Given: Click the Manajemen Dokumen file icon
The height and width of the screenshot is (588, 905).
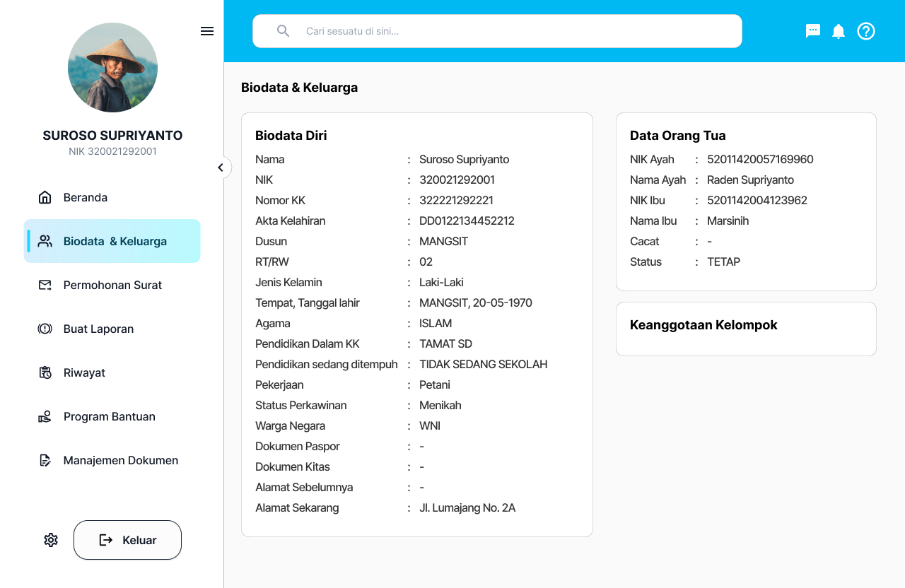Looking at the screenshot, I should coord(45,460).
